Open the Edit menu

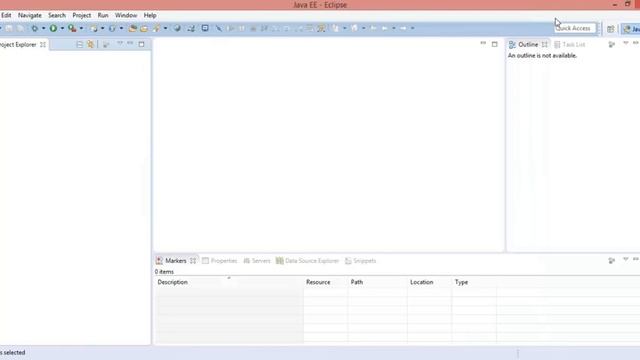click(x=6, y=15)
